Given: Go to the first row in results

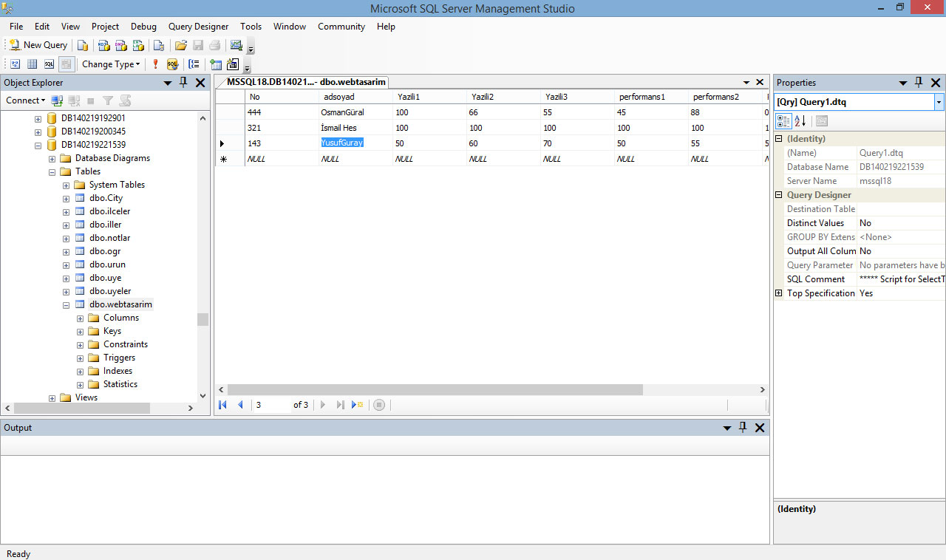Looking at the screenshot, I should pyautogui.click(x=223, y=405).
